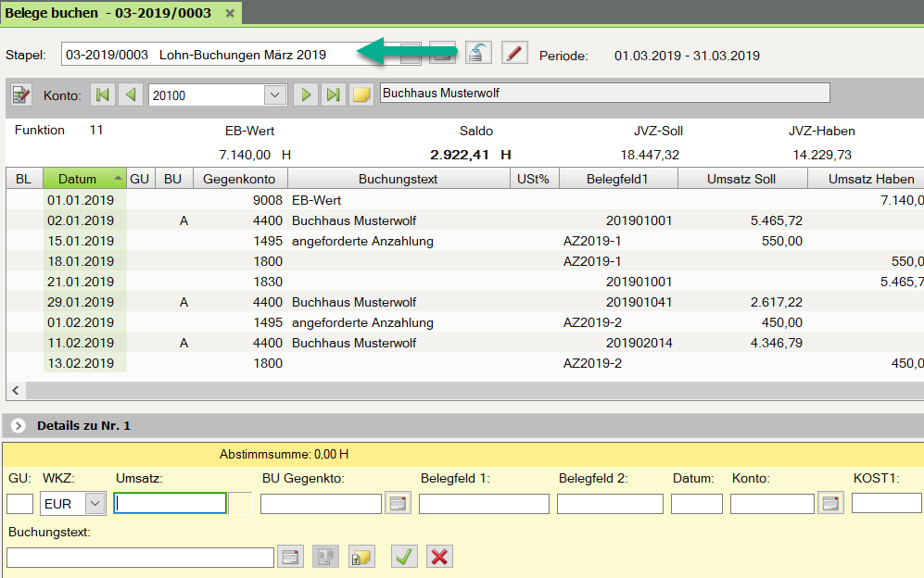Expand the Details zu Nr. 1 section

(19, 425)
